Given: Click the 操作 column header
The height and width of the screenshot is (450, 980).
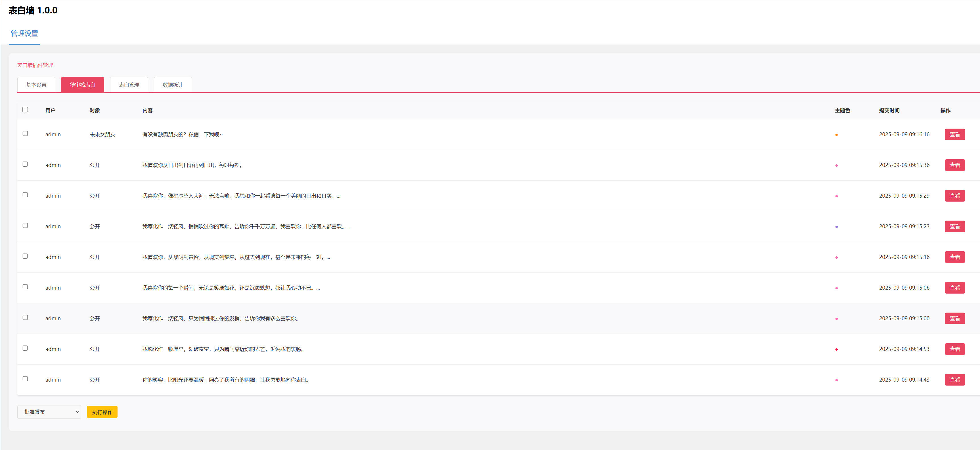Looking at the screenshot, I should click(945, 110).
